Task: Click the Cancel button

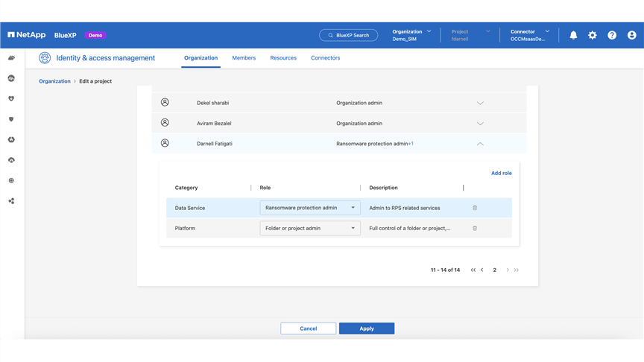Action: pyautogui.click(x=308, y=328)
